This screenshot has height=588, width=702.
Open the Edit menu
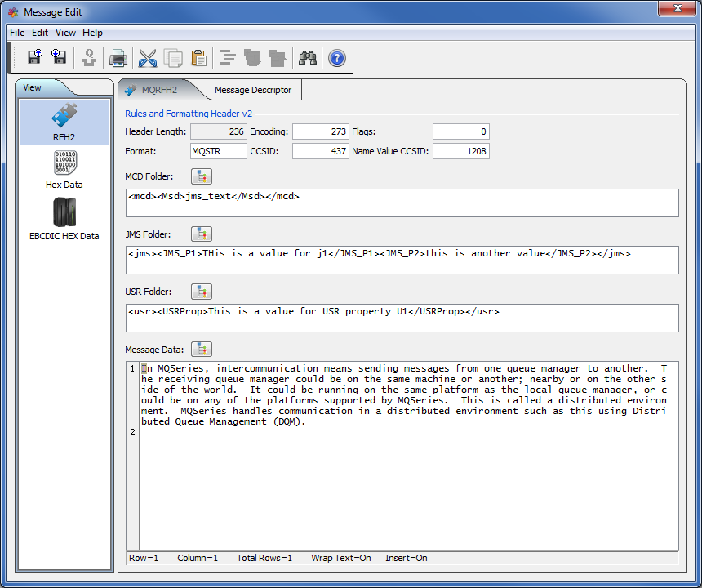click(40, 33)
